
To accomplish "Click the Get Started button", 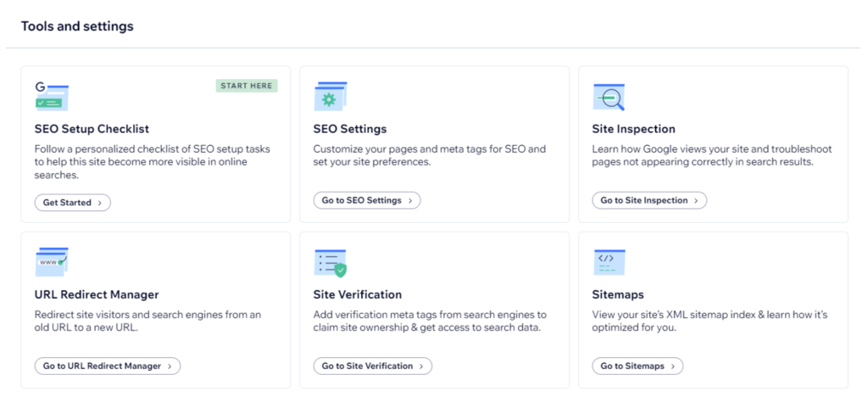I will [73, 203].
